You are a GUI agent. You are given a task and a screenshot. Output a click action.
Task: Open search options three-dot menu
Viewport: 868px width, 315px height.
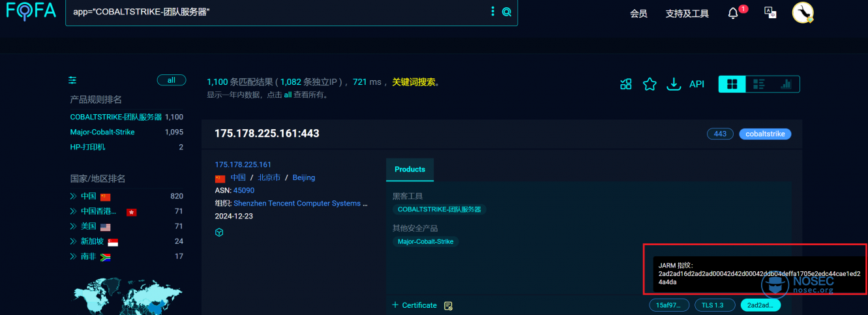[493, 12]
